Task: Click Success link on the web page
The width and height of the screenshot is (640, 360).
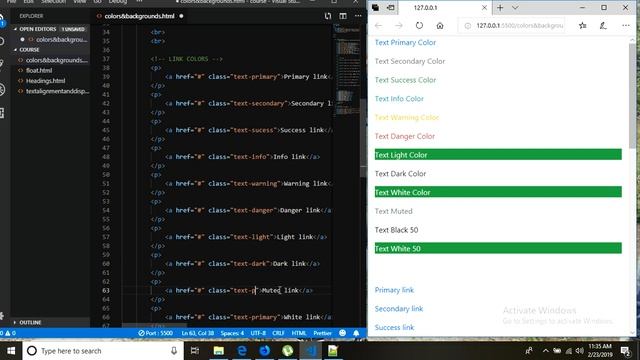Action: coord(394,327)
